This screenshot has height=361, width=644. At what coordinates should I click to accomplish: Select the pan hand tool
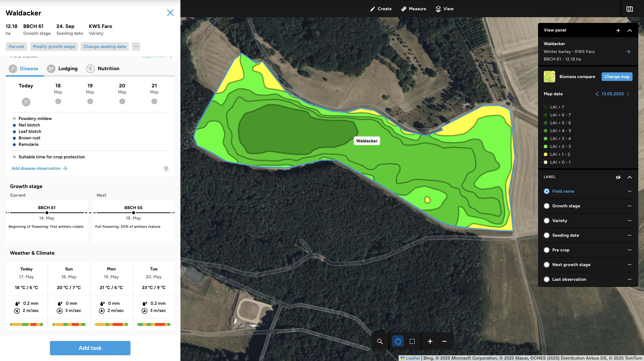click(398, 341)
